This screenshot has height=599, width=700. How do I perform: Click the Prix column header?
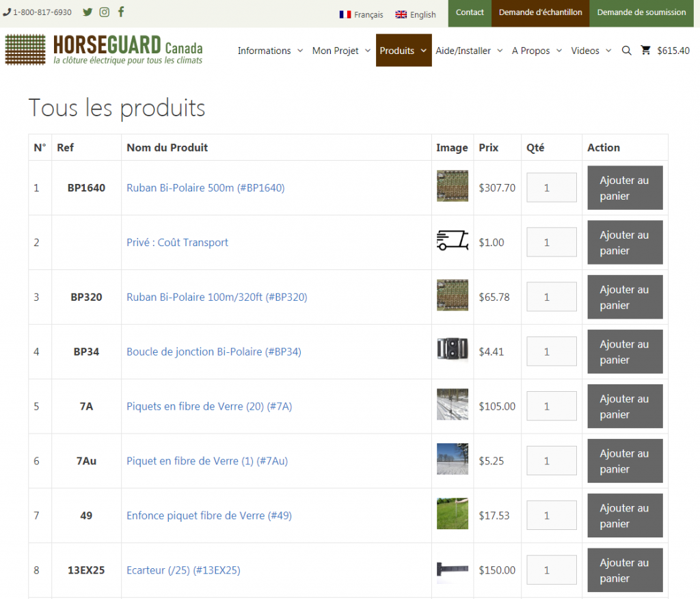click(x=488, y=148)
